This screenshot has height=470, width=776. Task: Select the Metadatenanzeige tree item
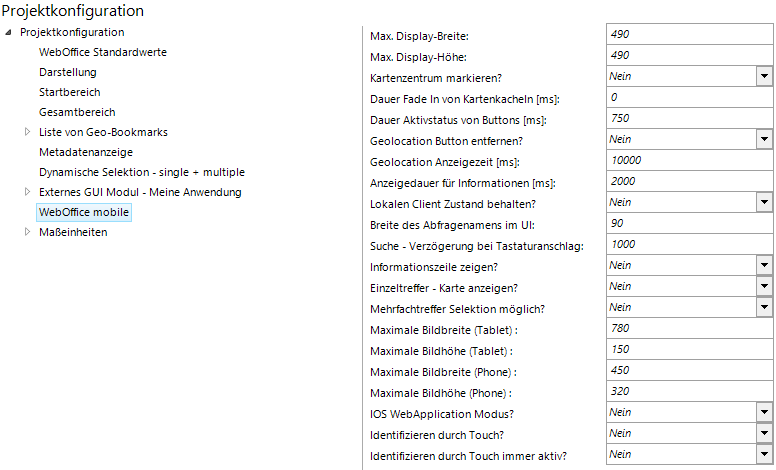click(x=85, y=152)
